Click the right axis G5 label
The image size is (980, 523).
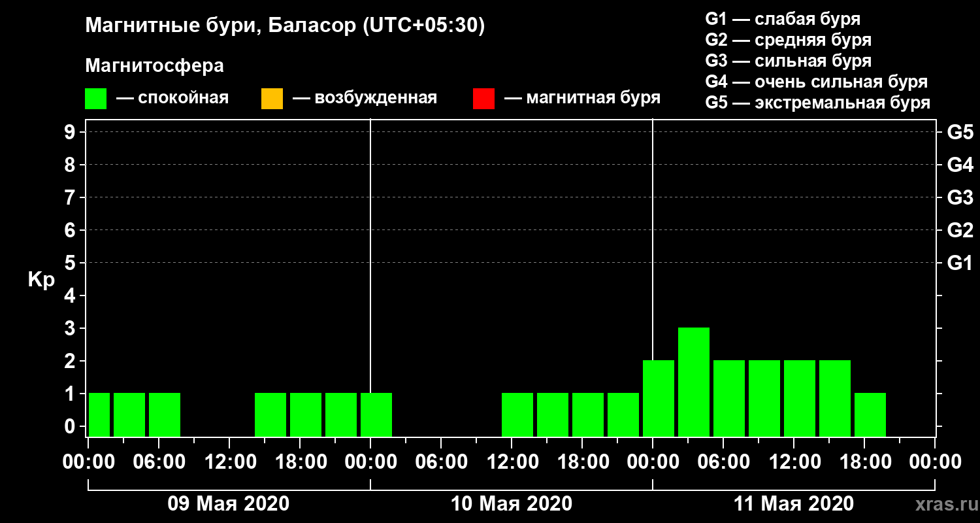(960, 132)
